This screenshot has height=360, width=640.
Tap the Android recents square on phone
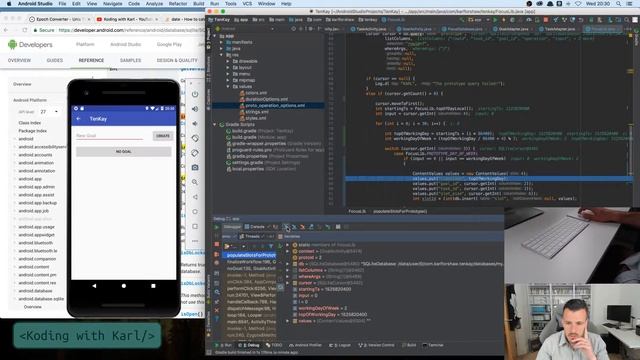tap(153, 286)
